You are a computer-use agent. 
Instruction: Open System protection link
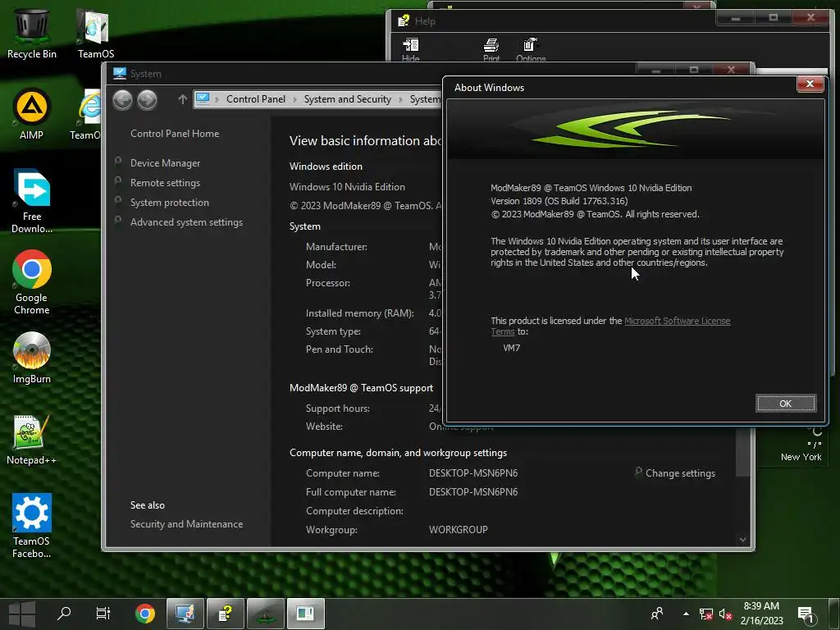[169, 203]
